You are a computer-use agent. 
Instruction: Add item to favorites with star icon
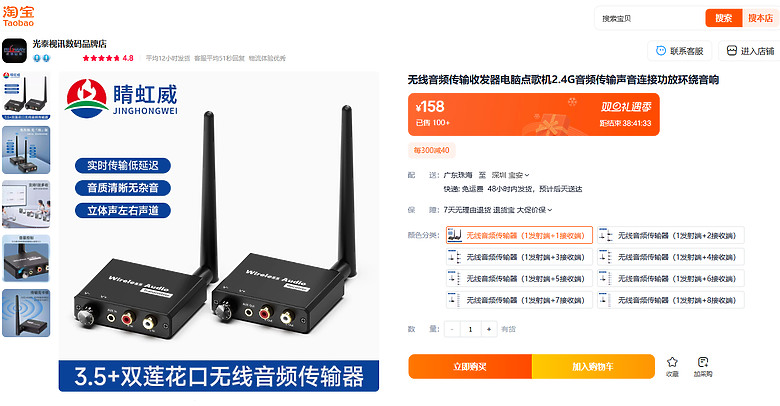pos(672,362)
